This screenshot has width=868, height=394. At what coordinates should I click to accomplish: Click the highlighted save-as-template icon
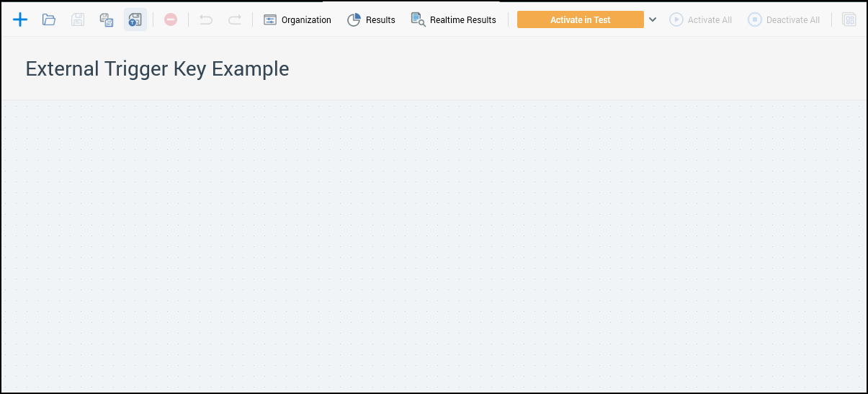pos(135,19)
